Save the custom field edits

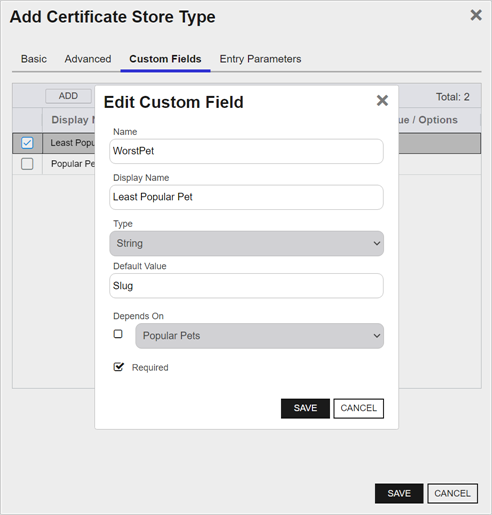pos(305,408)
